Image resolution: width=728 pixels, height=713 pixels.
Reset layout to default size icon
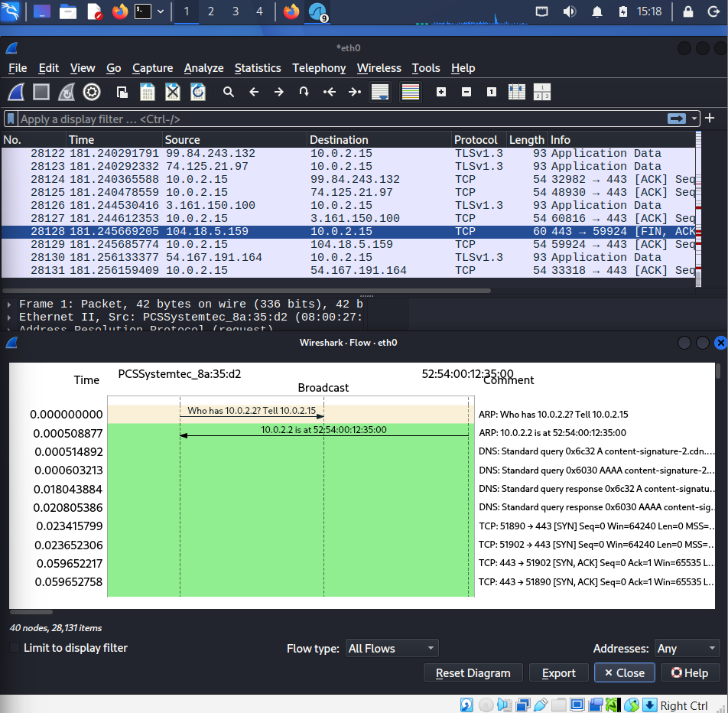[542, 92]
